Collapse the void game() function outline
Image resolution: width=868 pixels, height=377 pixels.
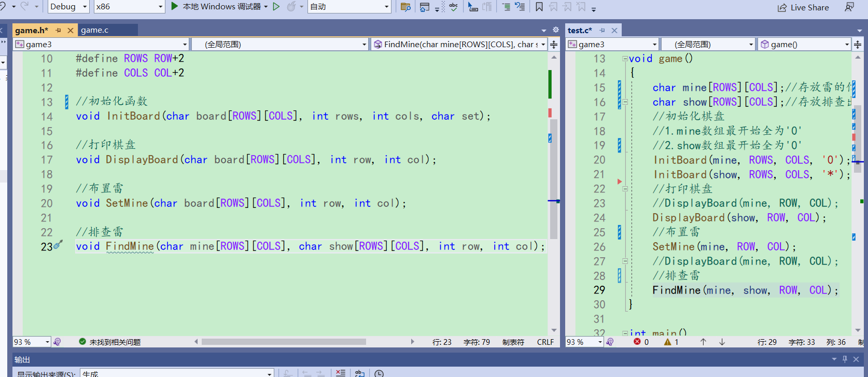[625, 59]
